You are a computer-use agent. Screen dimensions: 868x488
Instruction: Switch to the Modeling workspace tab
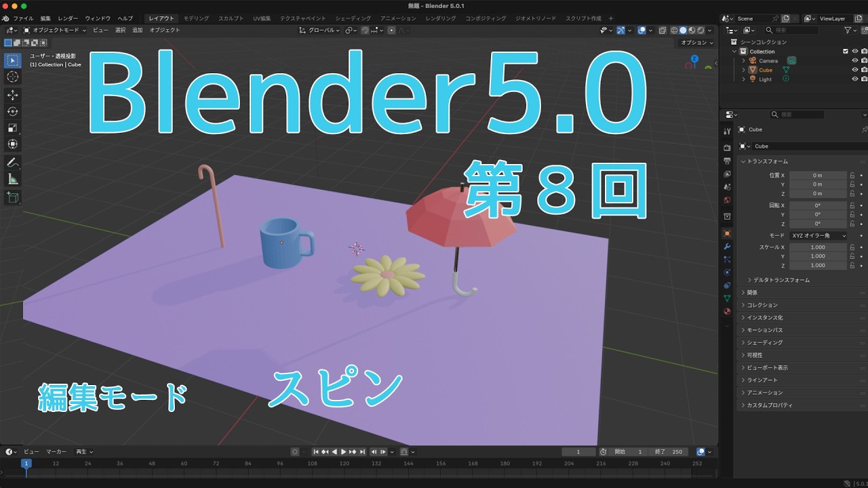click(x=197, y=18)
